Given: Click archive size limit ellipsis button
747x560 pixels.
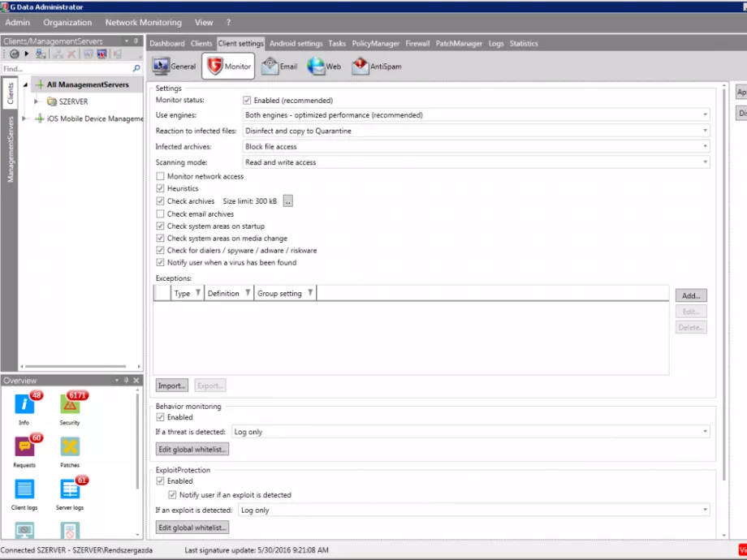Looking at the screenshot, I should (x=287, y=201).
